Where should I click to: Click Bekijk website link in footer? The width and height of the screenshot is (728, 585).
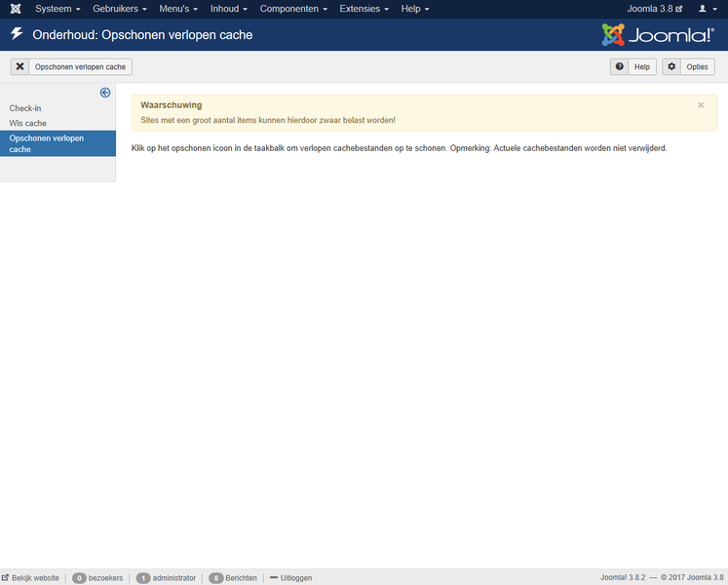click(30, 578)
